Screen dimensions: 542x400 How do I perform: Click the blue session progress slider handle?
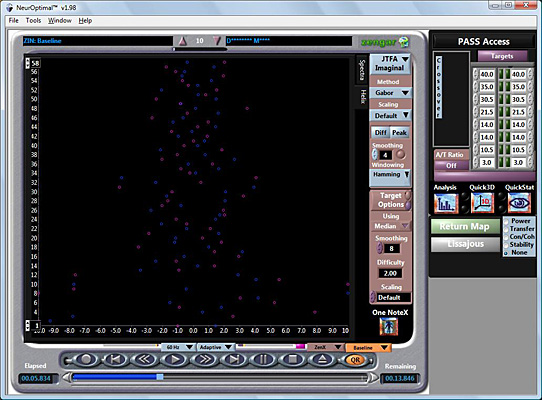pyautogui.click(x=160, y=377)
